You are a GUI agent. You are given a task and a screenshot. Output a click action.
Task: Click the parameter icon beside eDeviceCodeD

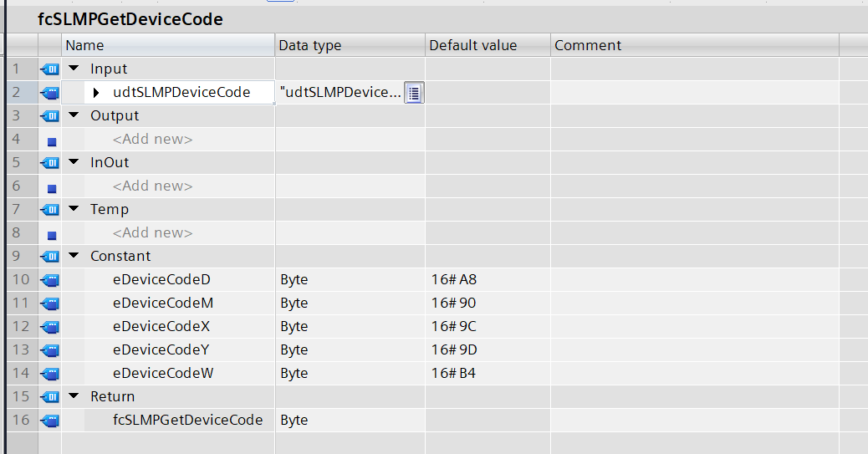pyautogui.click(x=50, y=280)
